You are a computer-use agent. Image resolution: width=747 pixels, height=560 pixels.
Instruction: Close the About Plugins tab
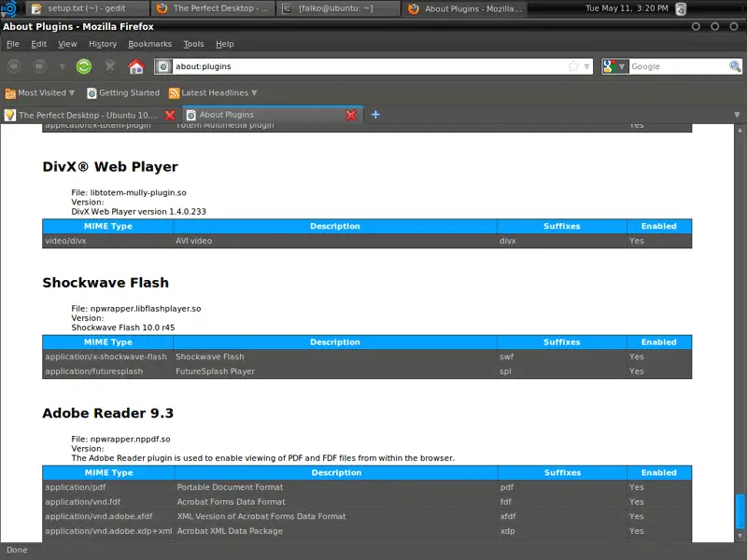point(351,115)
